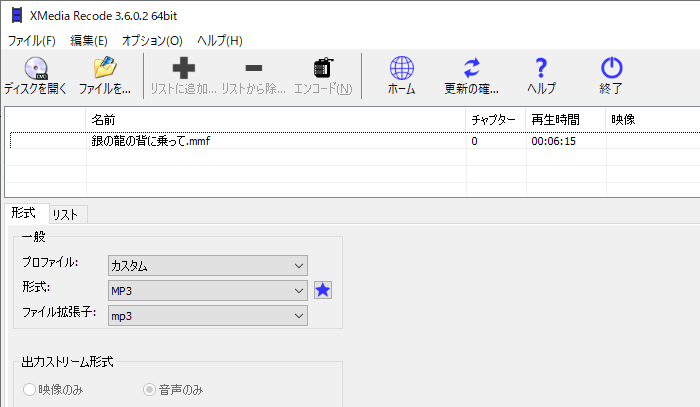Click the リストから除 minus icon
This screenshot has height=407, width=700.
coord(254,68)
